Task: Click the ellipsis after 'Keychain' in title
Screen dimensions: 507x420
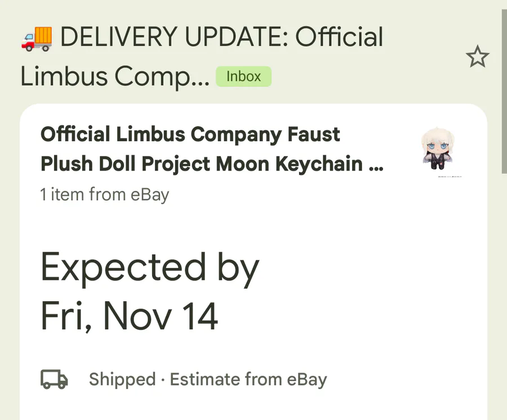Action: click(376, 164)
